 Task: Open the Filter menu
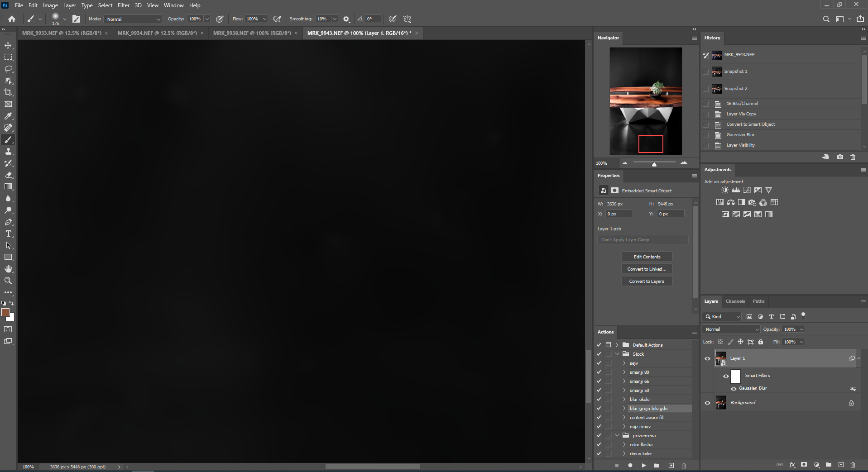click(124, 5)
